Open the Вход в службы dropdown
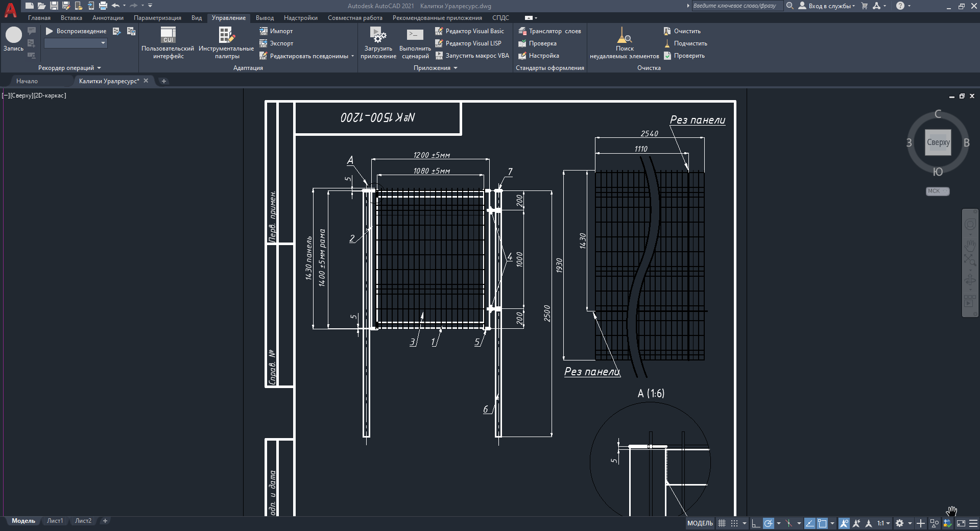The height and width of the screenshot is (531, 980). [x=827, y=6]
